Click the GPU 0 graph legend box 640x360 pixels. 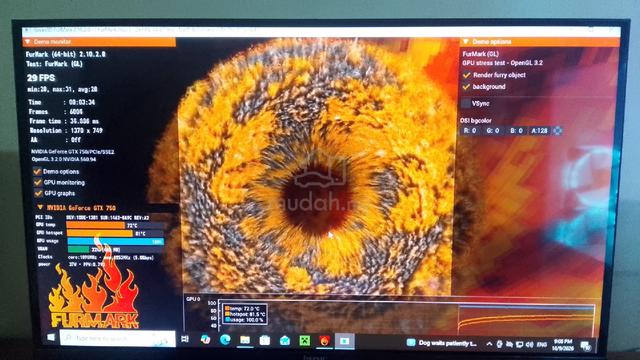[x=244, y=314]
